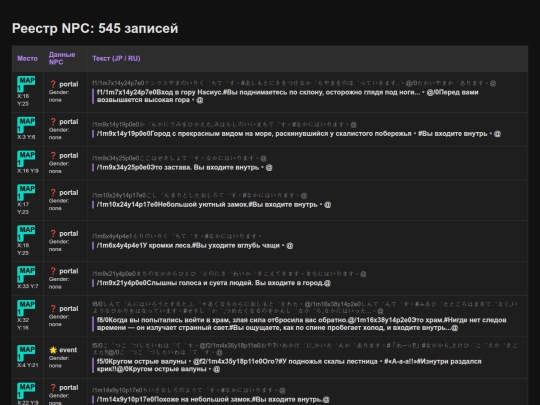Click the question mark icon for 'Похоже на небольшой замок'

pos(53,387)
